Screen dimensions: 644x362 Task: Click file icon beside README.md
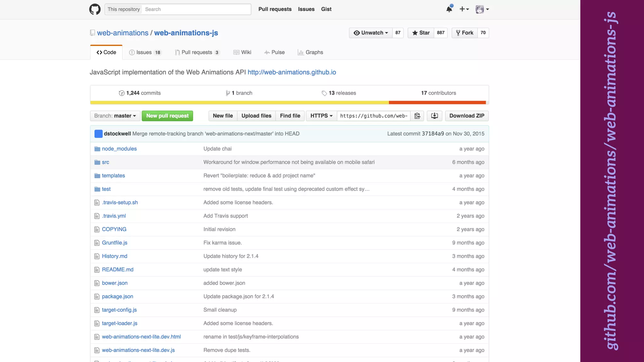pos(97,270)
